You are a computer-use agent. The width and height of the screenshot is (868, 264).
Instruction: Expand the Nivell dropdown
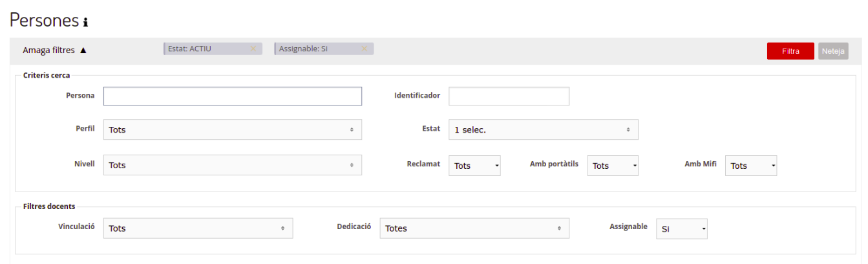[232, 165]
